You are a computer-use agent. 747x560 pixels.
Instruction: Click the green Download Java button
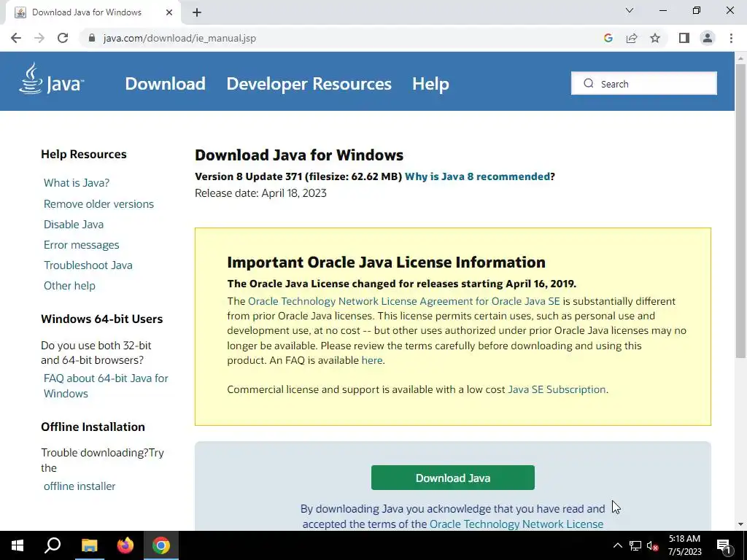pyautogui.click(x=452, y=478)
